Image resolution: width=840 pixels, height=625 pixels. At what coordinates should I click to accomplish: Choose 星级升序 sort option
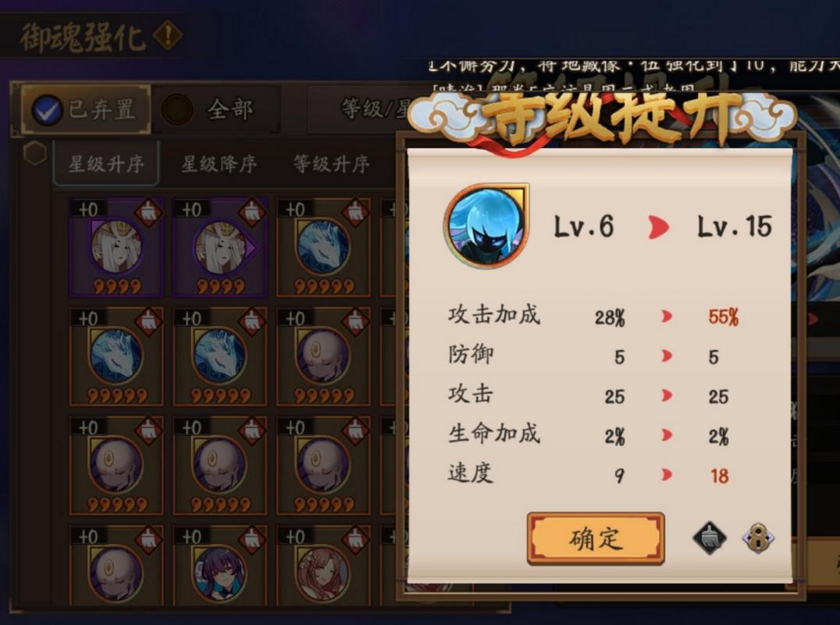click(x=106, y=164)
